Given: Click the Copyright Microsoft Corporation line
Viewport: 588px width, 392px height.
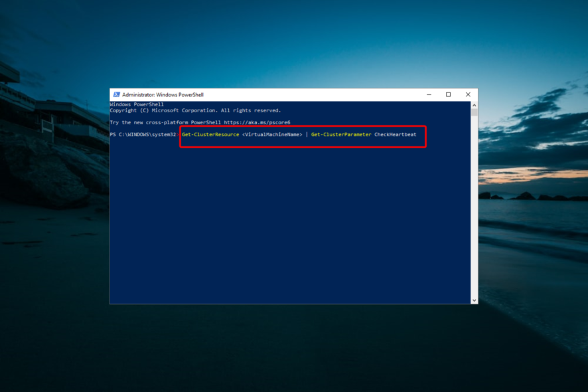Looking at the screenshot, I should pyautogui.click(x=195, y=110).
